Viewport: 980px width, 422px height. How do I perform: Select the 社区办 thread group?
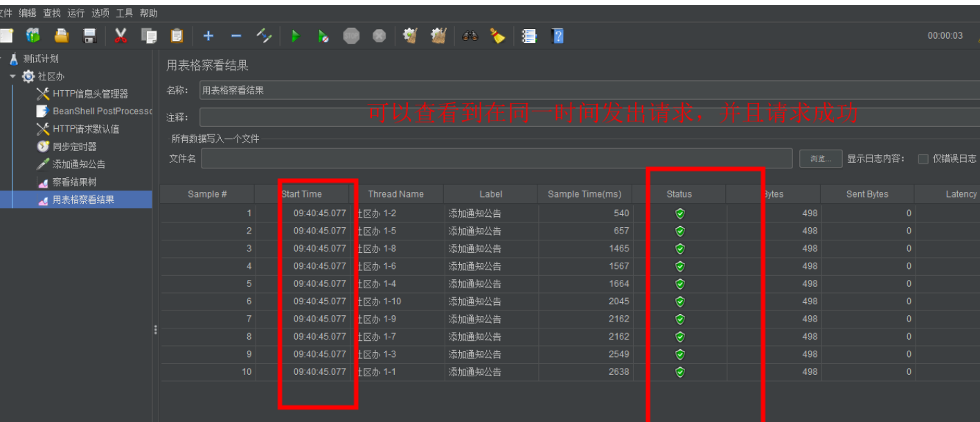pos(51,76)
